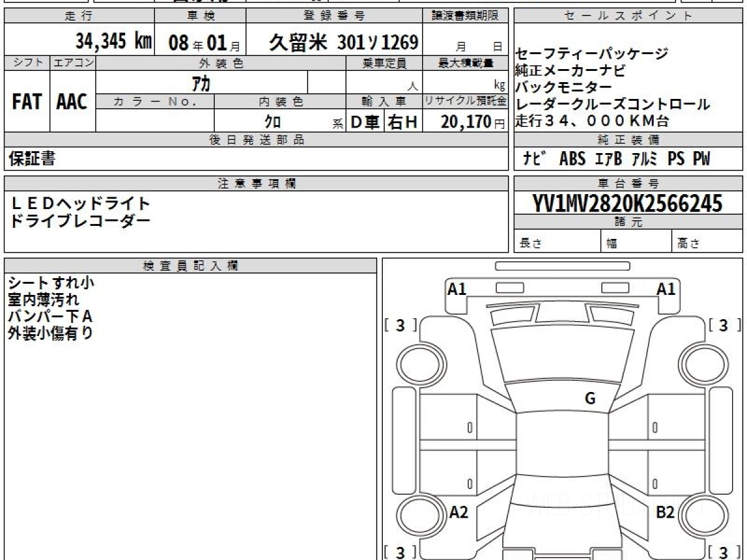Image resolution: width=747 pixels, height=560 pixels.
Task: Click the G mark on the windshield
Action: [590, 398]
